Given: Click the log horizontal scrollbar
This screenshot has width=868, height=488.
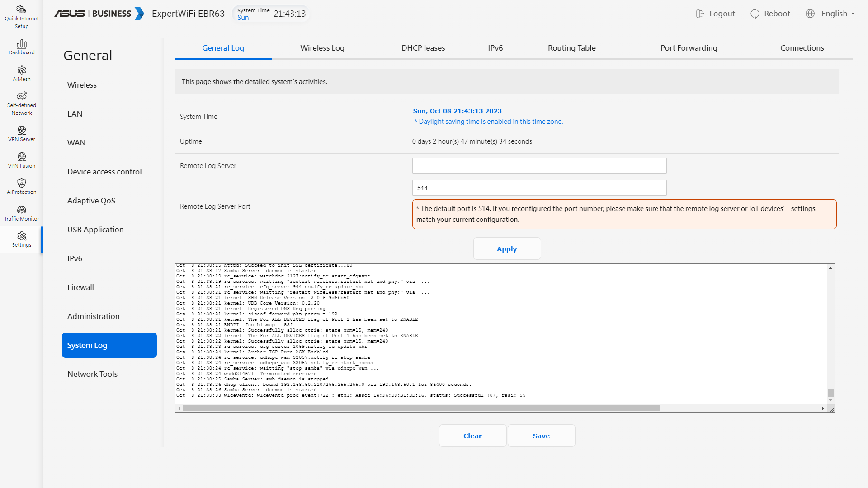Looking at the screenshot, I should coord(420,408).
